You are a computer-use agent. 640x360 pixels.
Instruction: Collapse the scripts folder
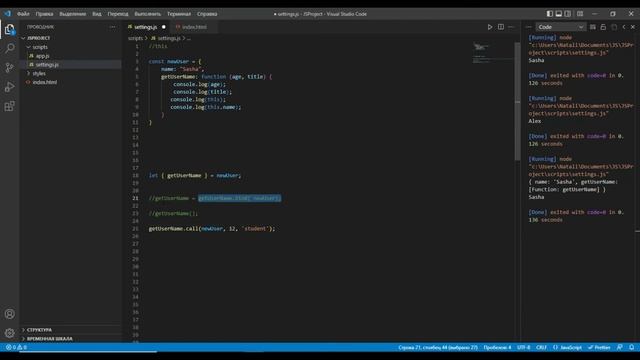40,47
